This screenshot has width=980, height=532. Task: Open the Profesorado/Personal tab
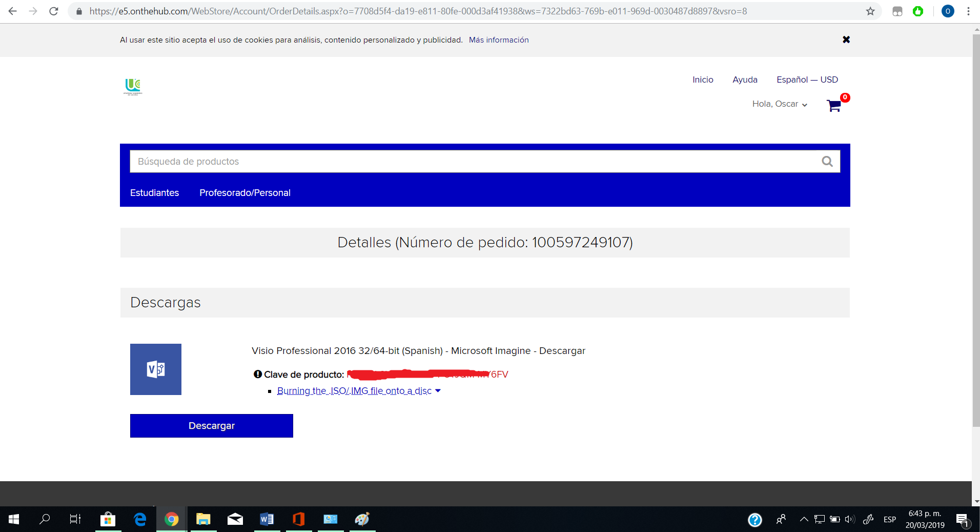[245, 193]
